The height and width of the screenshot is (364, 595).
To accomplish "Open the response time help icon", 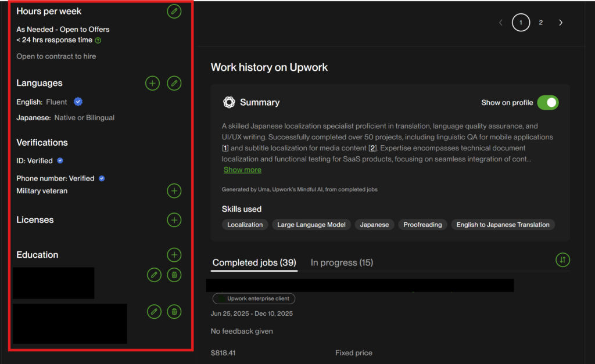I will click(98, 41).
